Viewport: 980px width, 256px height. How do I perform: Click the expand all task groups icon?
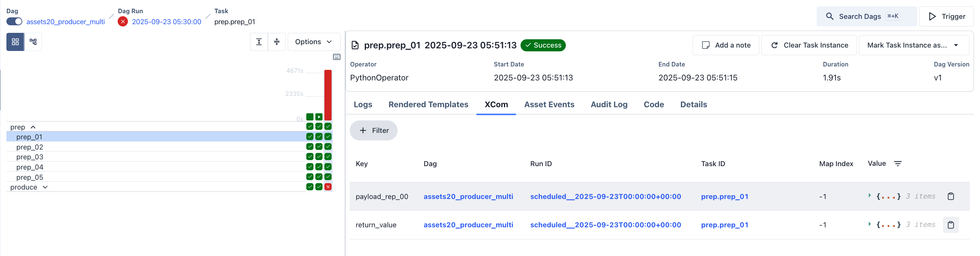click(259, 42)
